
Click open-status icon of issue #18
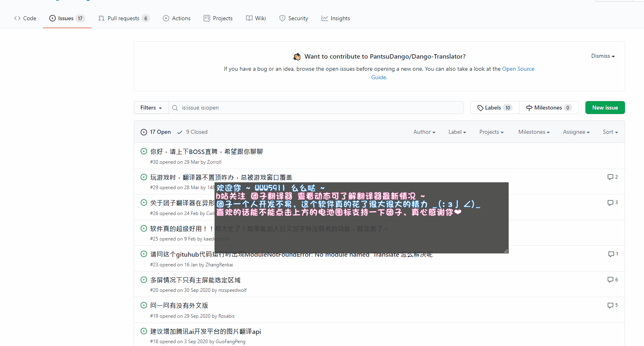click(144, 331)
